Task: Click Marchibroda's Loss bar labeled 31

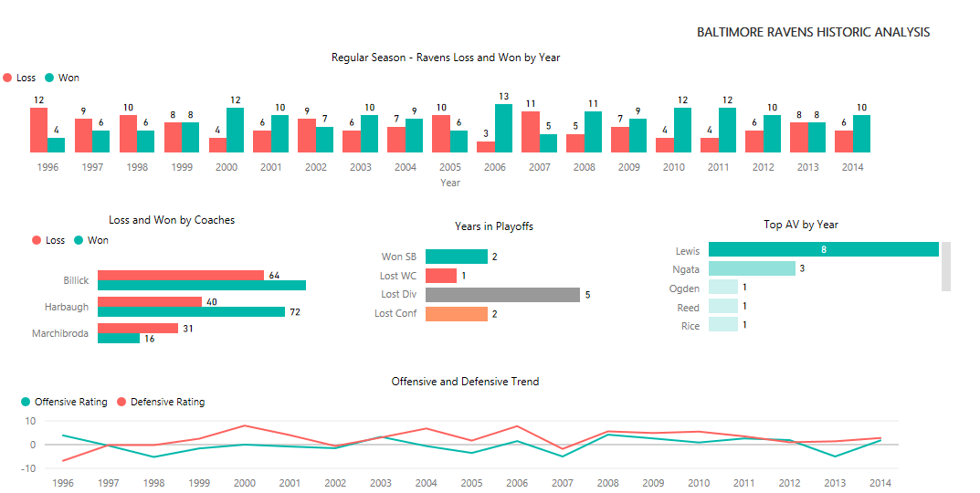Action: [x=138, y=328]
